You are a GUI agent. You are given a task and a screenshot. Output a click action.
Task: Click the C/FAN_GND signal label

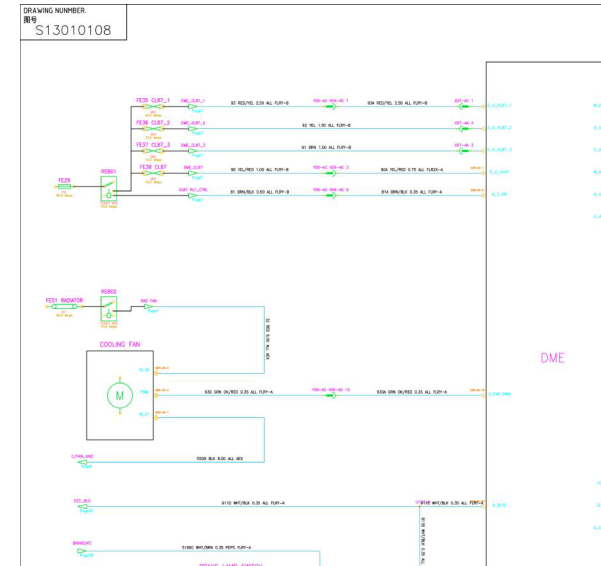(82, 456)
